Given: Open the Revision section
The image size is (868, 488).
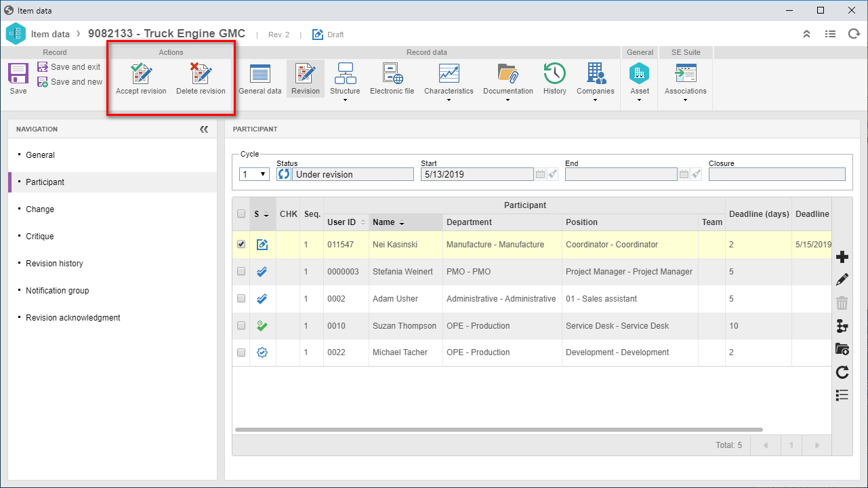Looking at the screenshot, I should (306, 79).
